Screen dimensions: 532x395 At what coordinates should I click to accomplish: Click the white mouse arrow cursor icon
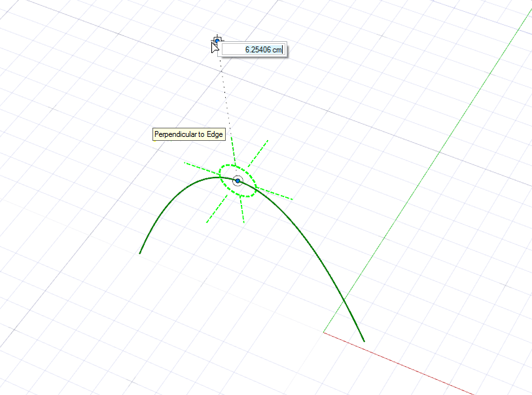tap(214, 47)
